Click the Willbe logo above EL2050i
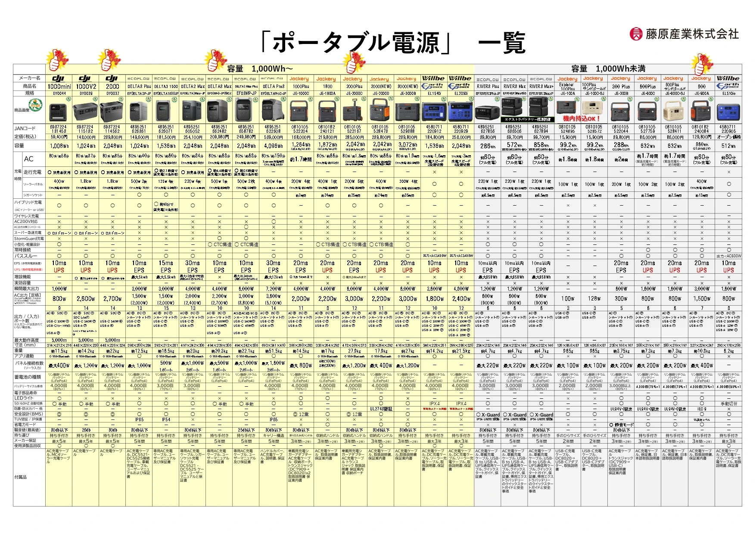This screenshot has height=535, width=756. (460, 78)
